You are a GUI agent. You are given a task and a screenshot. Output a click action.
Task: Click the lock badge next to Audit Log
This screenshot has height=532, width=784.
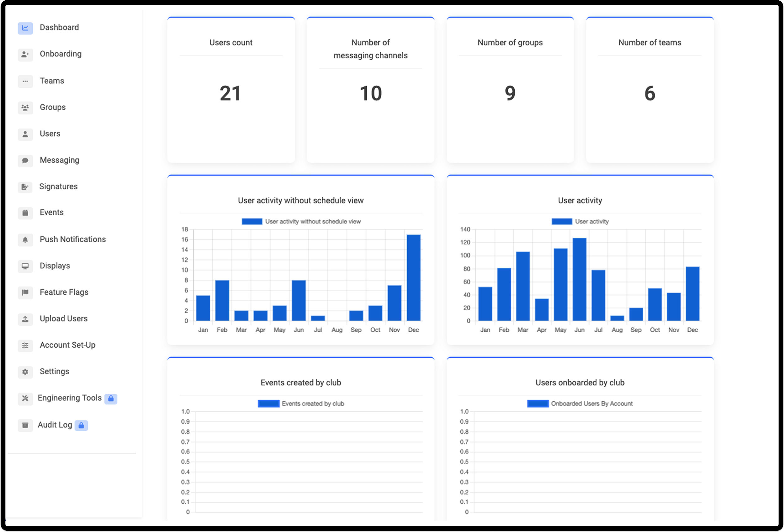coord(81,425)
